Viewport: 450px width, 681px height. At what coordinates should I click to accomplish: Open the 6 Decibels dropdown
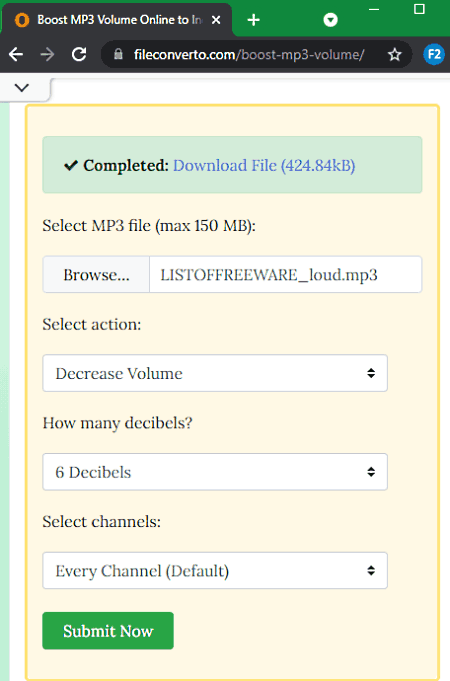click(x=215, y=472)
